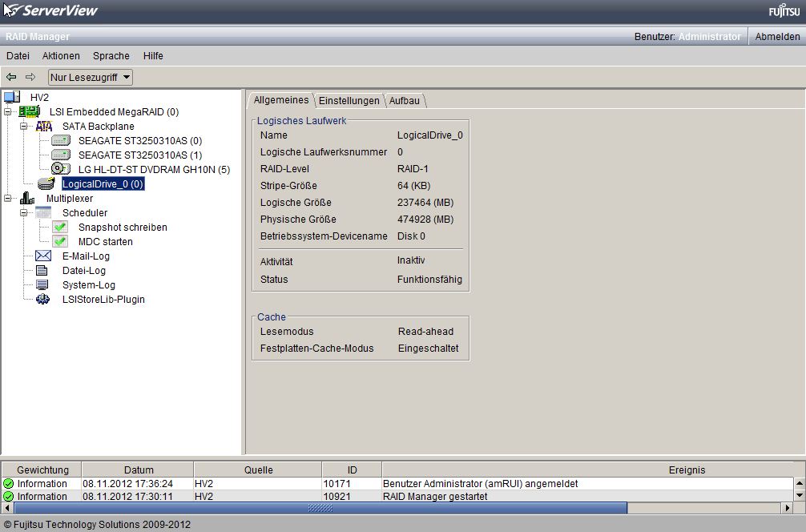Open the Aktionen menu

61,56
